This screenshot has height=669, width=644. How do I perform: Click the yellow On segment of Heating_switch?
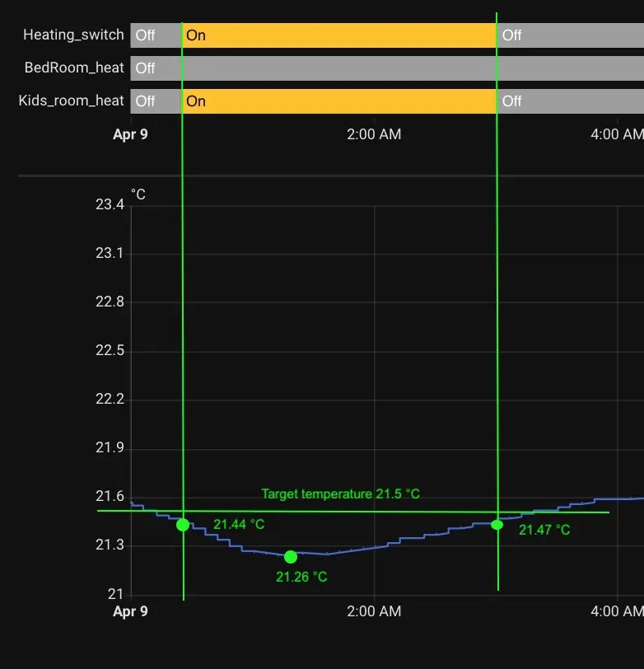[338, 35]
